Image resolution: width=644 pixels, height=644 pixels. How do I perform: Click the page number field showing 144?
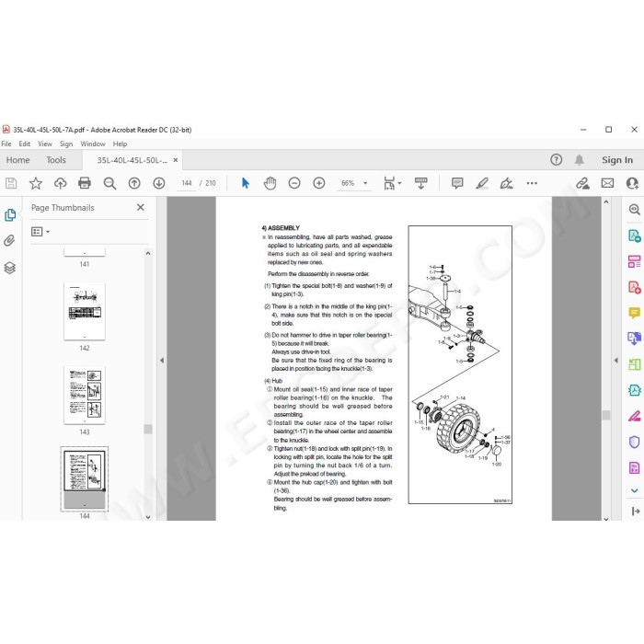[x=187, y=183]
